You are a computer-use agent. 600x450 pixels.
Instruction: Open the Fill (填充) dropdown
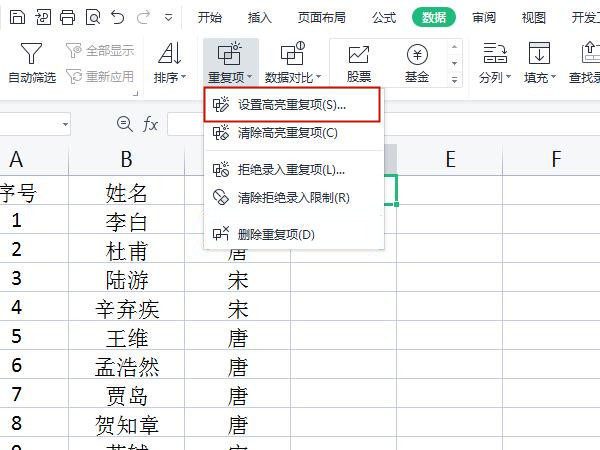coord(540,77)
